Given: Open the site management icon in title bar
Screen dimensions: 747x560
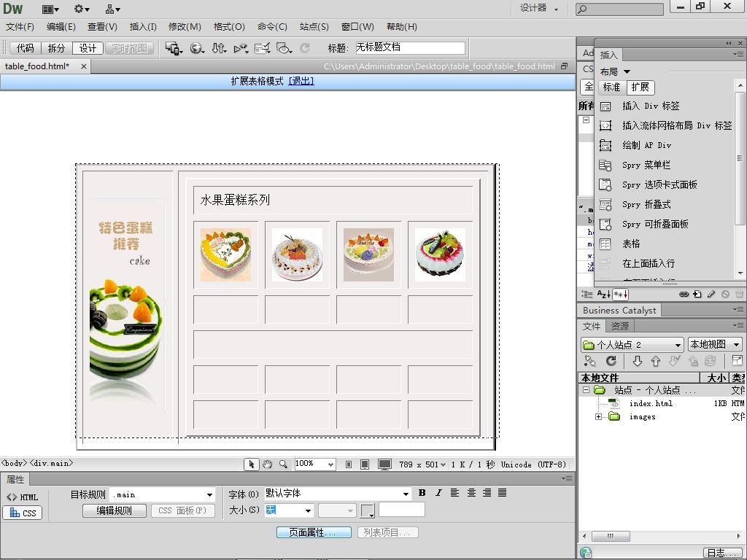Looking at the screenshot, I should click(x=113, y=9).
